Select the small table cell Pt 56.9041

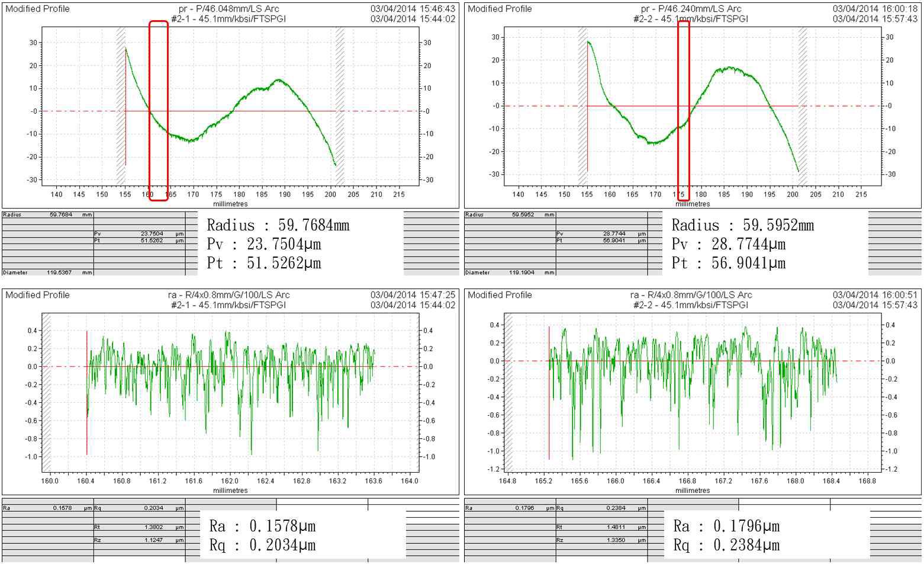[x=601, y=241]
